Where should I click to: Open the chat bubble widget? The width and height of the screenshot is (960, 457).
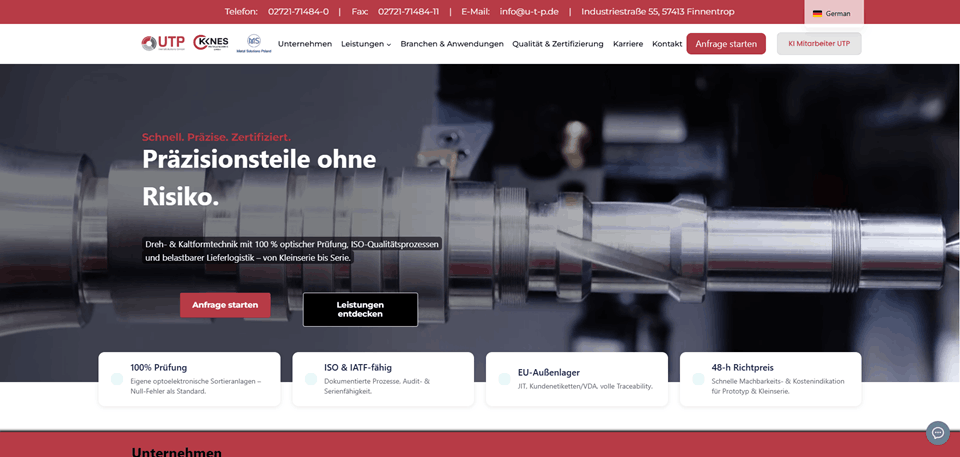coord(937,432)
